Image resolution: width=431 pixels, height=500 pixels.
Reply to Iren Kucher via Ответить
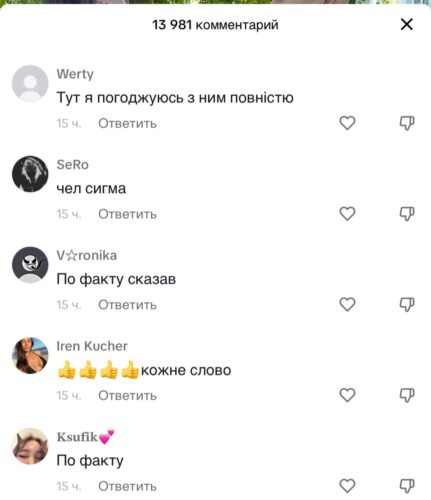127,396
